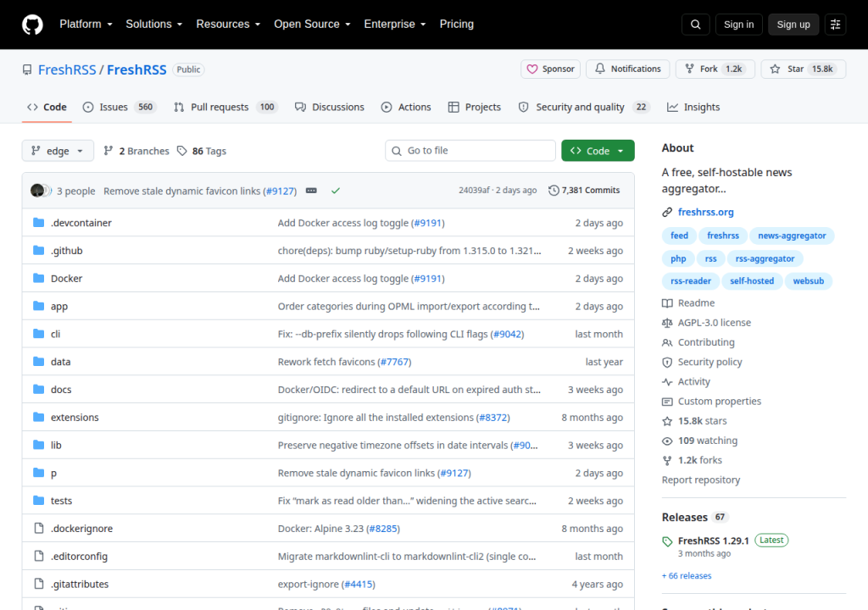This screenshot has height=610, width=868.
Task: Show the + 66 releases link
Action: point(687,575)
